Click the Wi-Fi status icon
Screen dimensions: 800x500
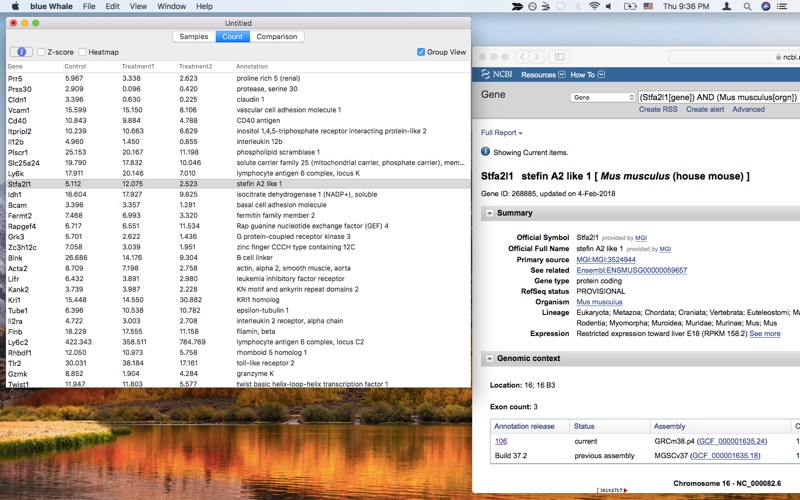point(594,7)
